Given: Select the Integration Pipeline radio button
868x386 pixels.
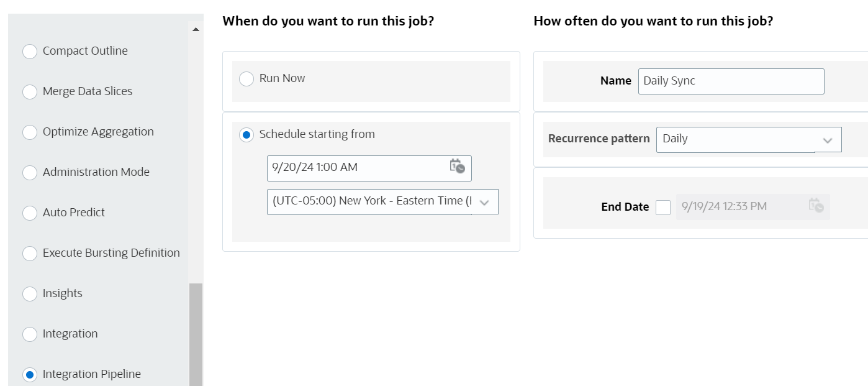Looking at the screenshot, I should 30,375.
